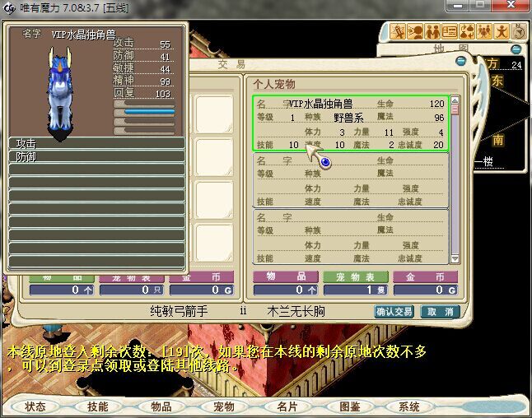The image size is (532, 418).
Task: Click the trade exchange icon in top toolbar
Action: [467, 32]
